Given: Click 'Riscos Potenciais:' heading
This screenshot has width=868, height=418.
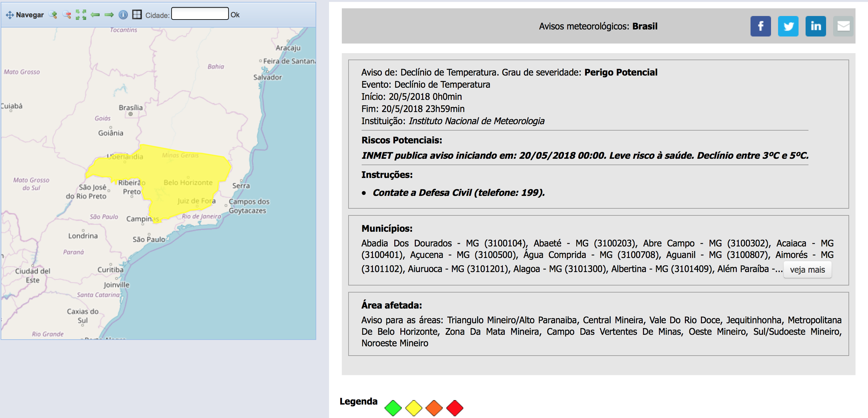Looking at the screenshot, I should (x=402, y=140).
